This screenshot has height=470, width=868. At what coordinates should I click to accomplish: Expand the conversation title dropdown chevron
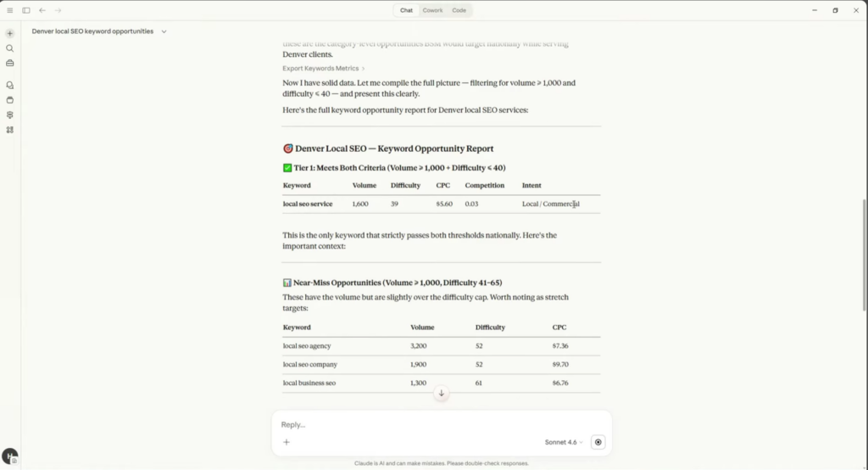(164, 31)
